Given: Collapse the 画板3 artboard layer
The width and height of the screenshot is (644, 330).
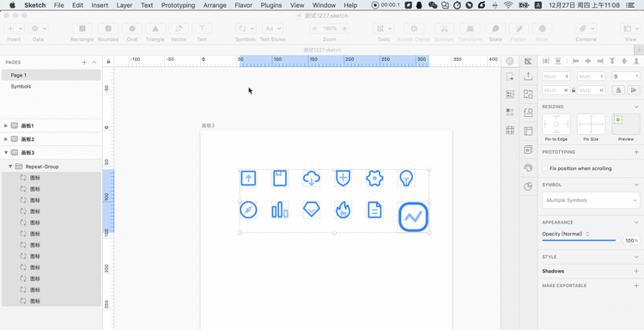Looking at the screenshot, I should pos(6,152).
